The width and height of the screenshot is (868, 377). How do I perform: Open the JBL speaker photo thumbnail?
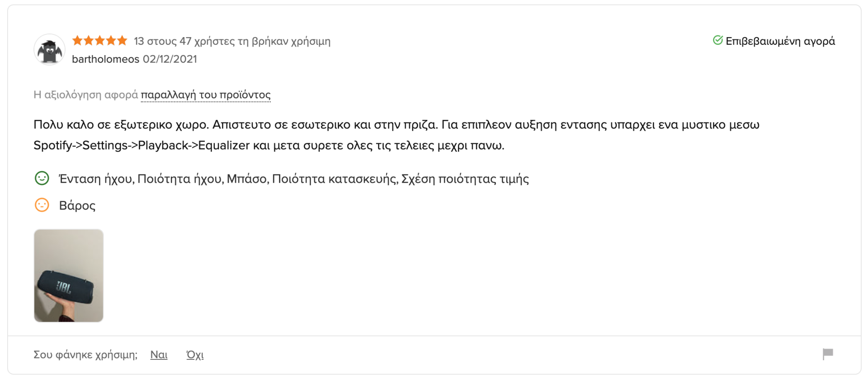click(x=69, y=276)
